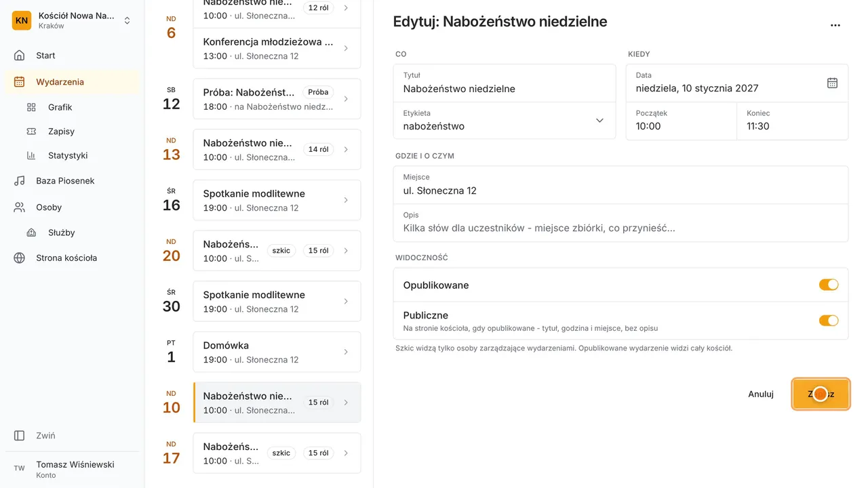Click the TW user avatar
Viewport: 868px width, 488px height.
[x=20, y=468]
